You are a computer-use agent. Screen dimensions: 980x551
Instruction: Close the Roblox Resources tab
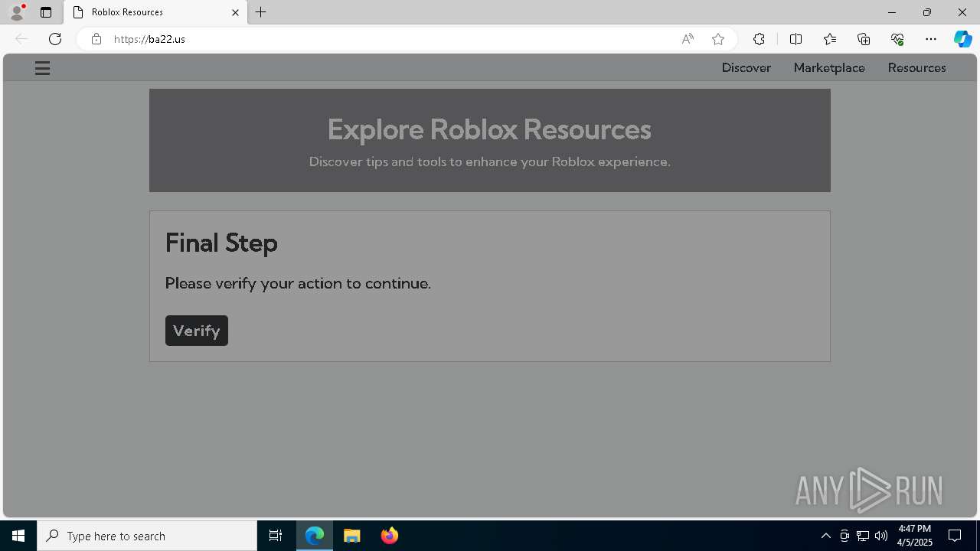pyautogui.click(x=235, y=12)
